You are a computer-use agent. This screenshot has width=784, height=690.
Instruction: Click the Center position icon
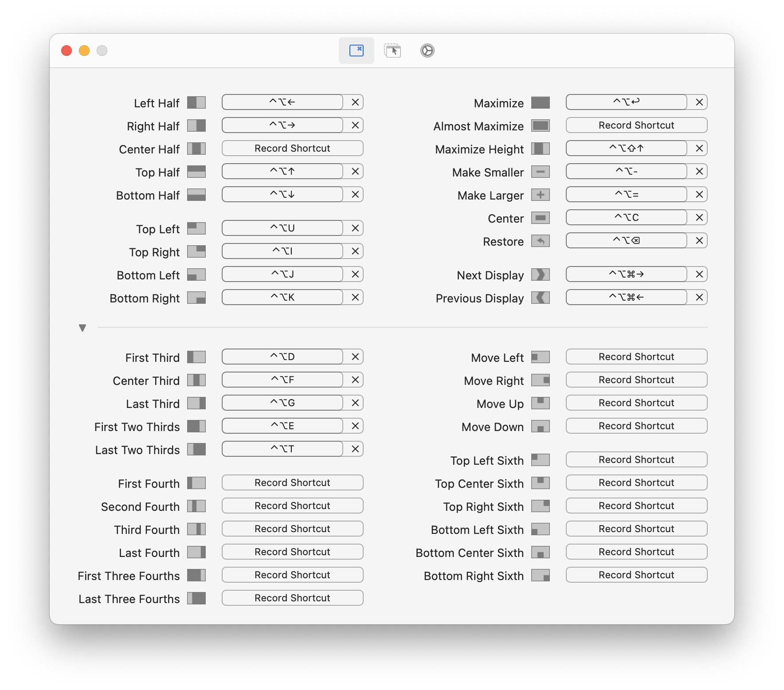[540, 218]
